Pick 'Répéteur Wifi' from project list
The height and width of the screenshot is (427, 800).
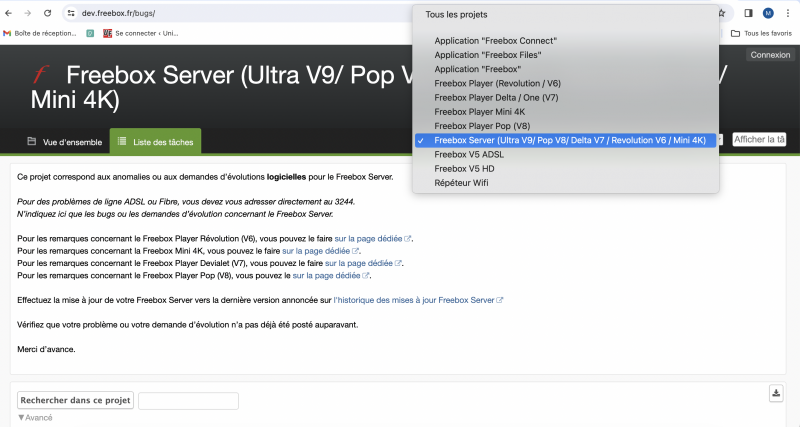[x=461, y=183]
